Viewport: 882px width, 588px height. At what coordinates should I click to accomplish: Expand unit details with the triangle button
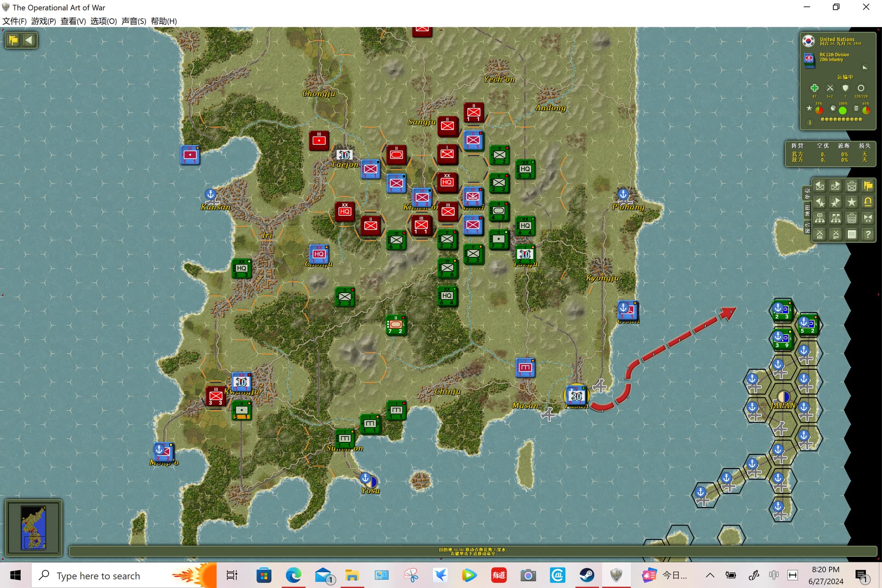(865, 67)
